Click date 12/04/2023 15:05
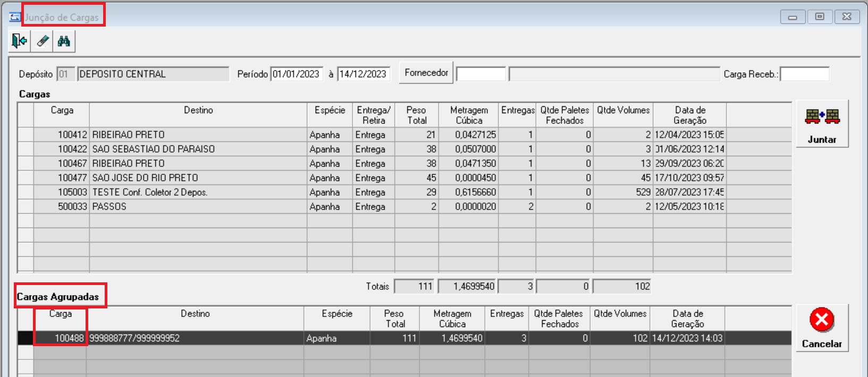This screenshot has height=377, width=868. pos(689,135)
